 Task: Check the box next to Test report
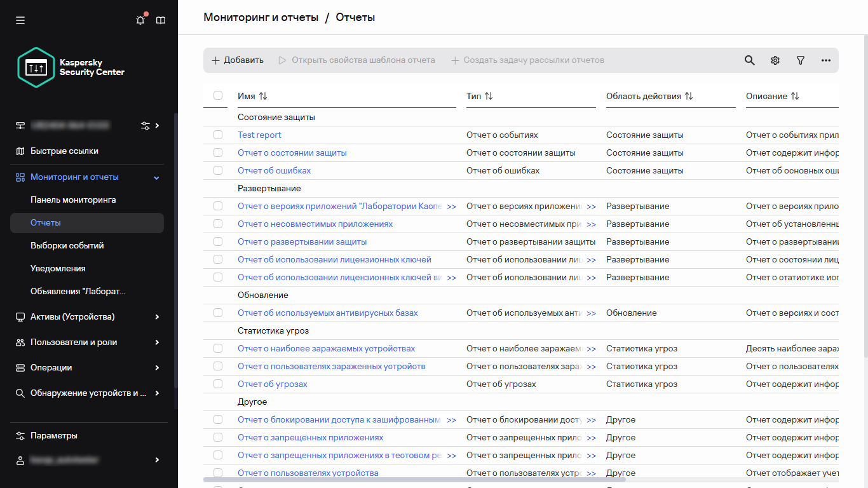pyautogui.click(x=218, y=135)
